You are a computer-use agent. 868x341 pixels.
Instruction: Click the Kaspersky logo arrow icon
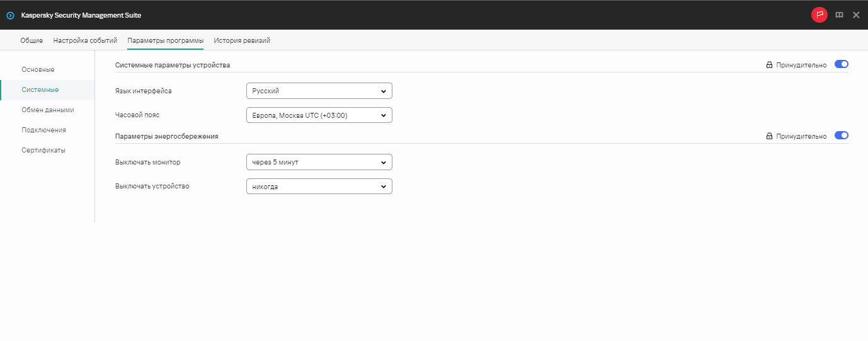[10, 15]
